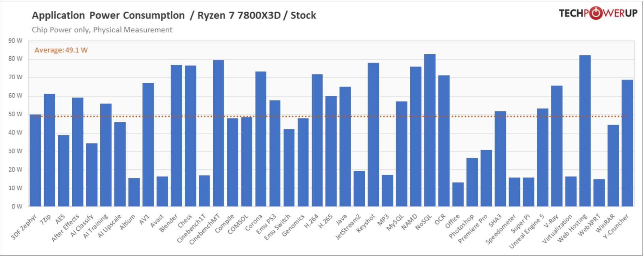Select the Keyshot bar
Viewport: 644px width, 256px height.
coord(373,135)
